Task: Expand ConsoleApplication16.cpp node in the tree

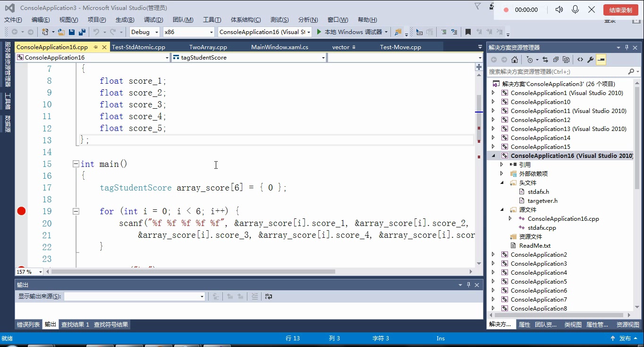Action: (x=510, y=218)
